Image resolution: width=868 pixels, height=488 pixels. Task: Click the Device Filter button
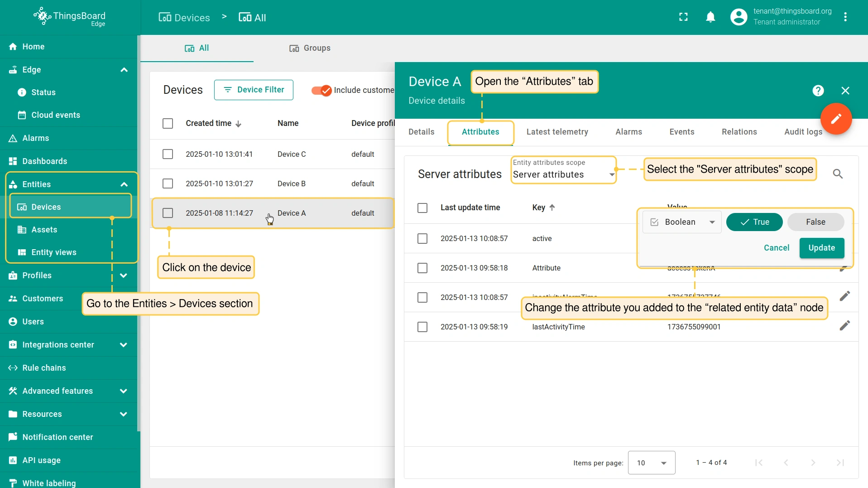pos(254,90)
